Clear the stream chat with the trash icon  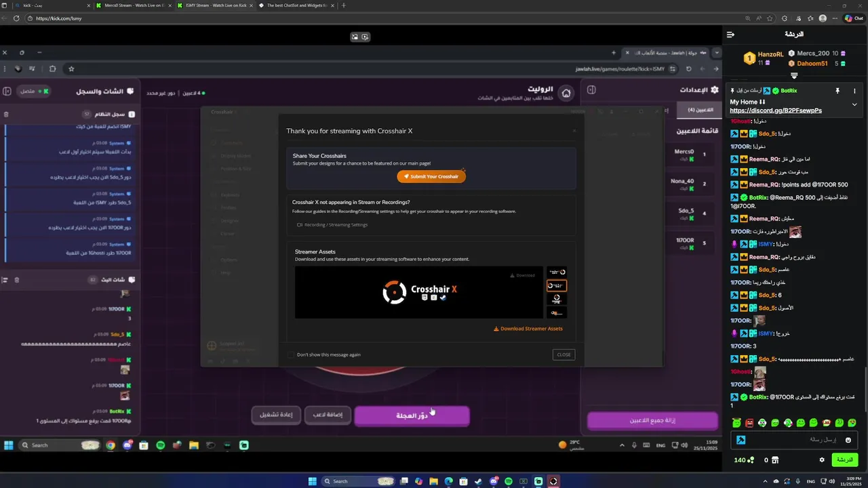coord(17,280)
